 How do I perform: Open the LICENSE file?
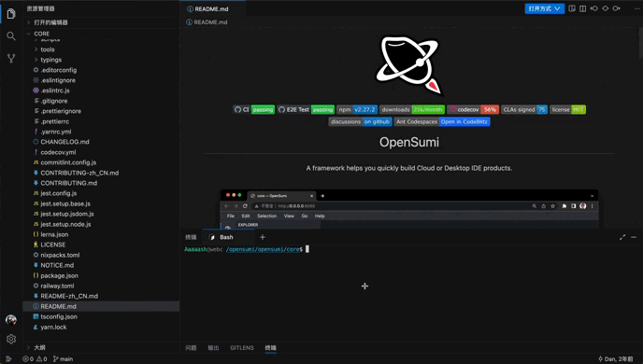(x=101, y=245)
